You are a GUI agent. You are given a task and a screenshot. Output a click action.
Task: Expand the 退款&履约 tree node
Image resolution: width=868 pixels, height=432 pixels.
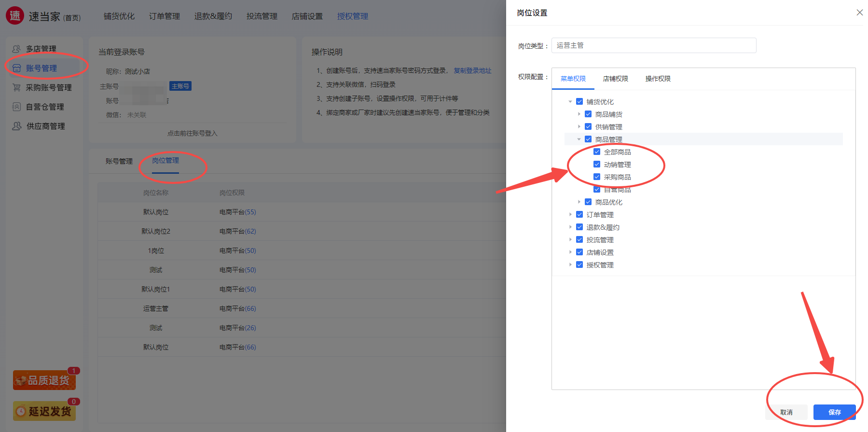coord(570,227)
